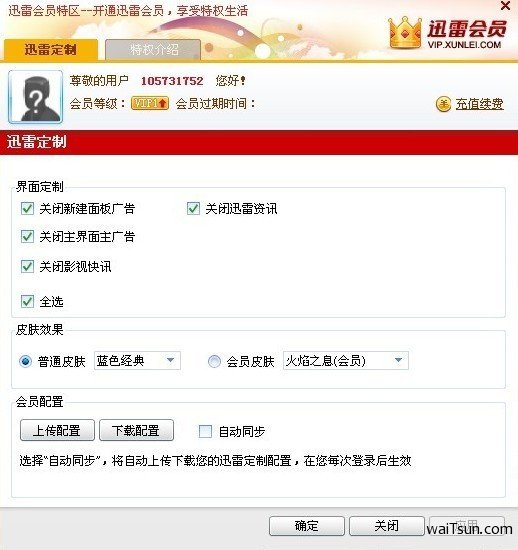Uncheck 关闭主界面主广告 option
The height and width of the screenshot is (550, 518).
[x=27, y=237]
